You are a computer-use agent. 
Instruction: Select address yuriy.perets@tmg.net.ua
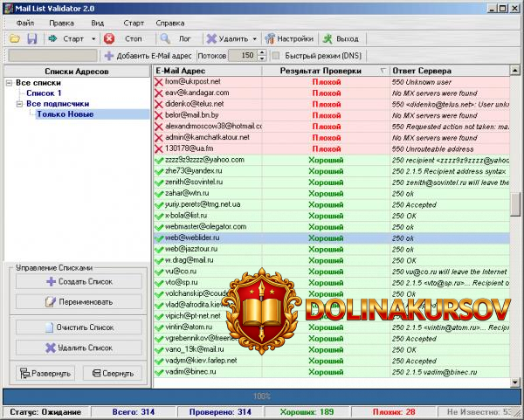click(x=203, y=204)
